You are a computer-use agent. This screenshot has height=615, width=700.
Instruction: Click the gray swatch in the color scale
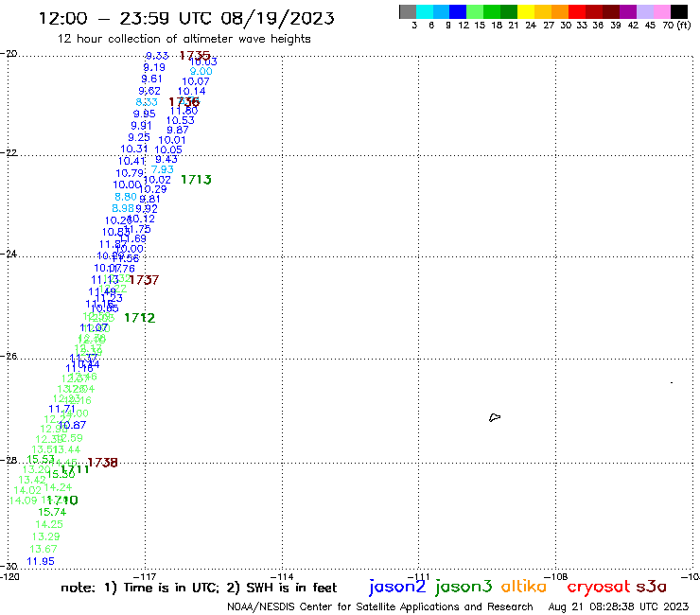tap(408, 11)
